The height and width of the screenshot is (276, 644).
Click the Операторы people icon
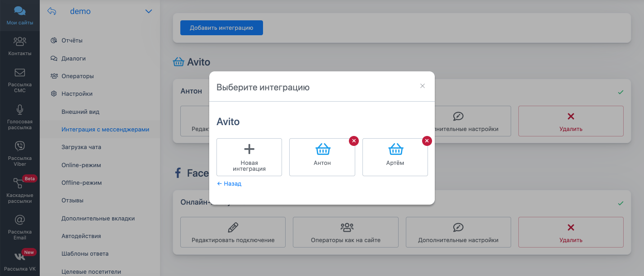click(54, 76)
